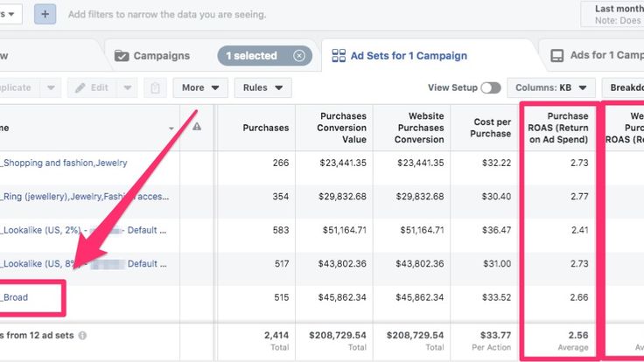Click the Edit button

[x=93, y=87]
